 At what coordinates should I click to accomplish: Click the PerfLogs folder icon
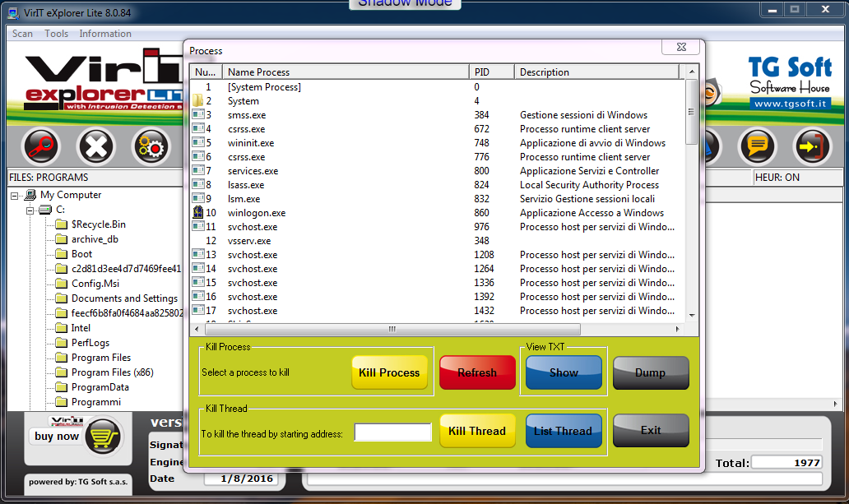[x=62, y=343]
